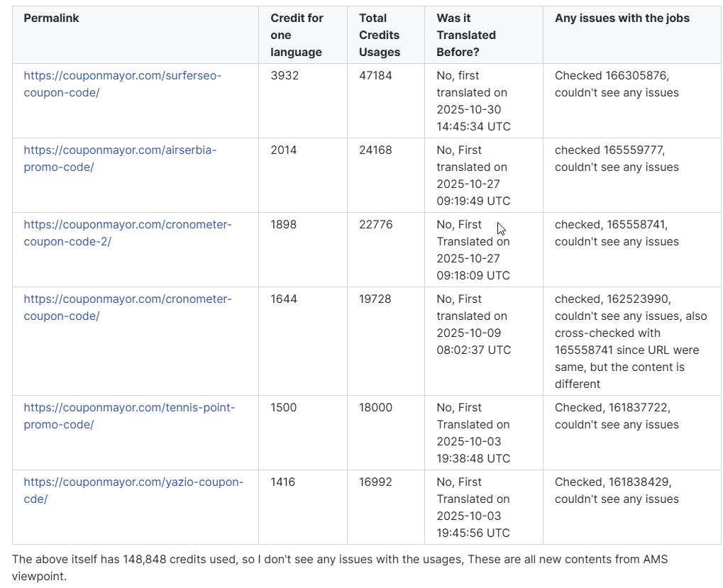Click the Permalink column header
The image size is (723, 588).
click(x=51, y=18)
